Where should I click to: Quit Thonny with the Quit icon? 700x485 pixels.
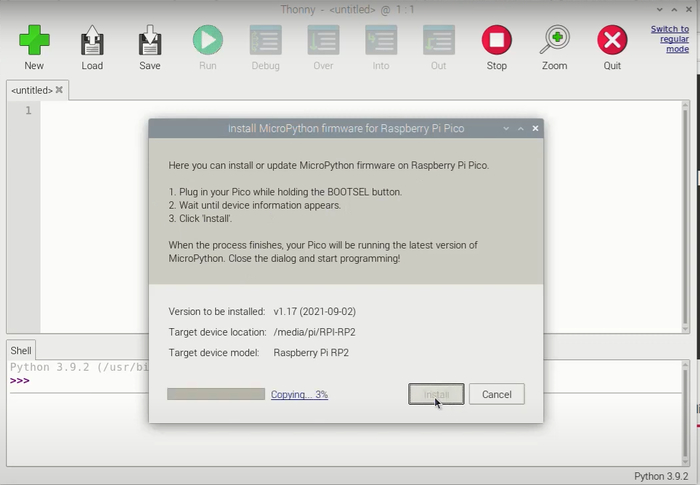point(612,47)
